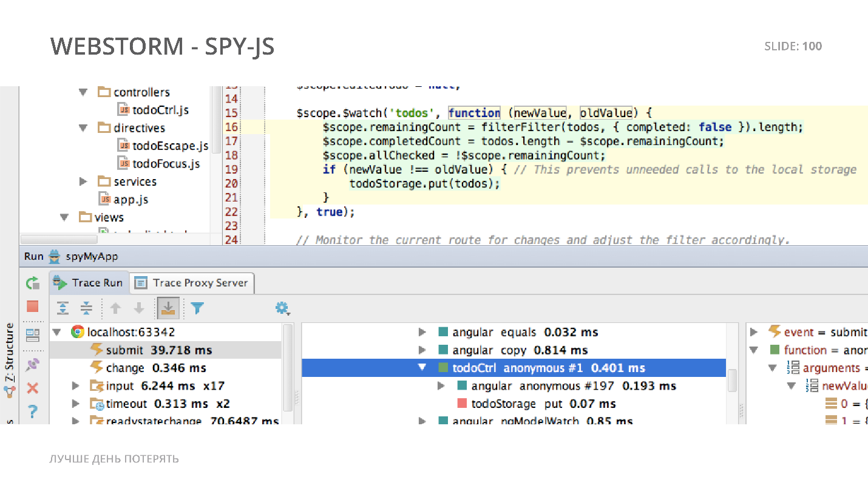Click the Rerun trace icon

tap(33, 283)
